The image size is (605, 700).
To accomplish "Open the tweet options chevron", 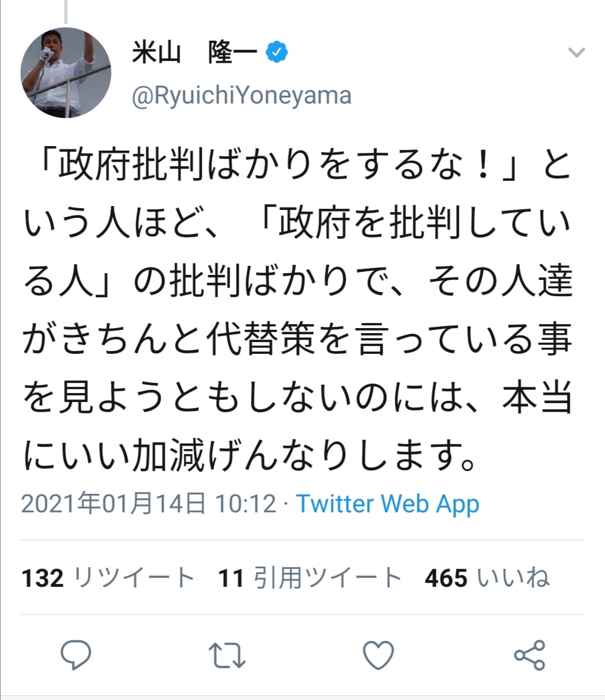I will tap(576, 53).
